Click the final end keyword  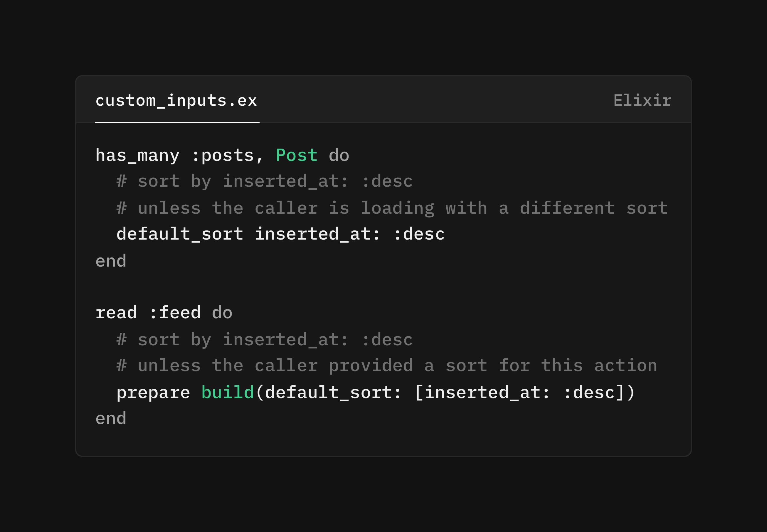tap(111, 418)
